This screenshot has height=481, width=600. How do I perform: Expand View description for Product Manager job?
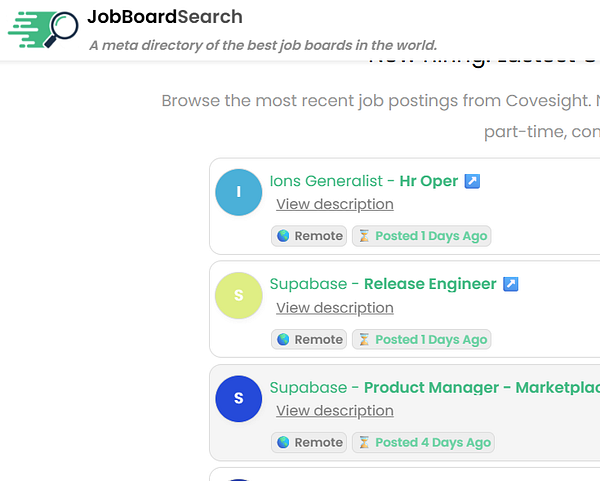(335, 411)
